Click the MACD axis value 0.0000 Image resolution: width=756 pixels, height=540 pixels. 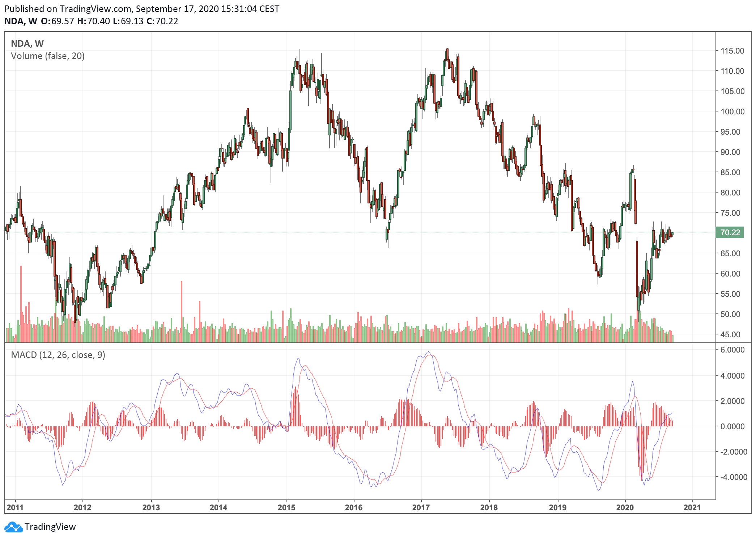(x=732, y=426)
